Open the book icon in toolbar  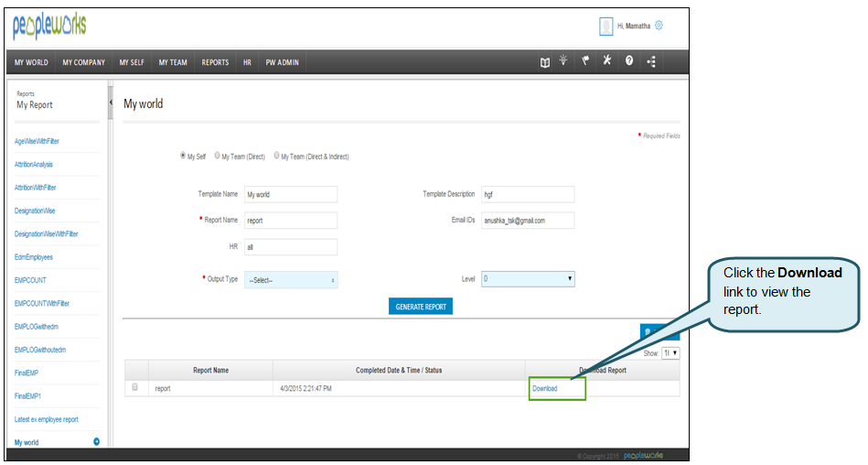coord(545,62)
